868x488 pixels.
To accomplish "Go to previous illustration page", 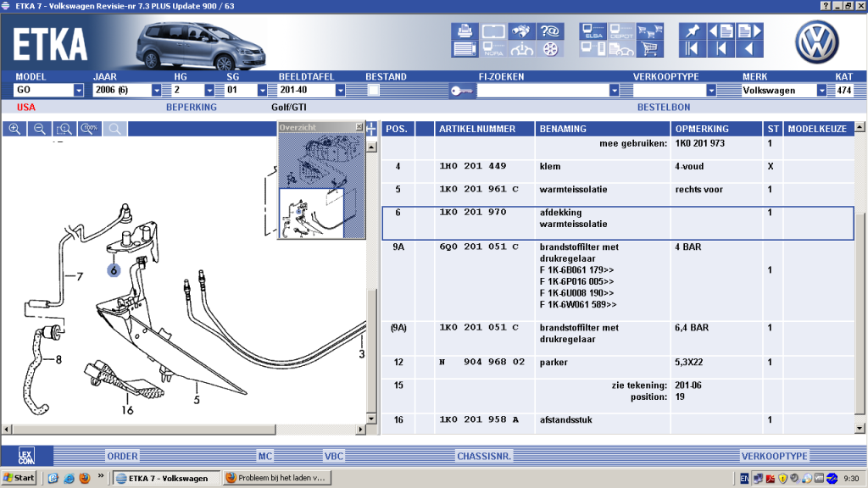I will [x=721, y=31].
